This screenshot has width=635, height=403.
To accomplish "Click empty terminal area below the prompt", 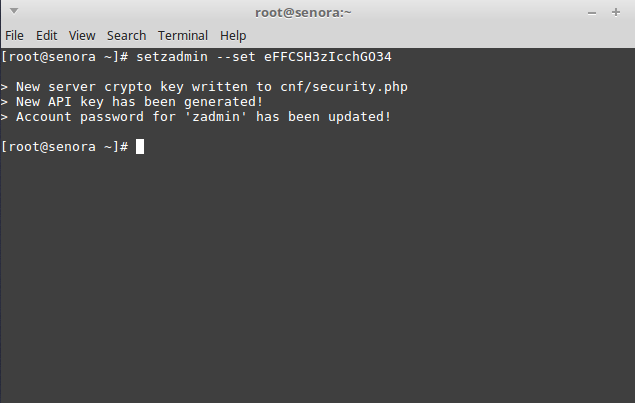I will pos(318,275).
